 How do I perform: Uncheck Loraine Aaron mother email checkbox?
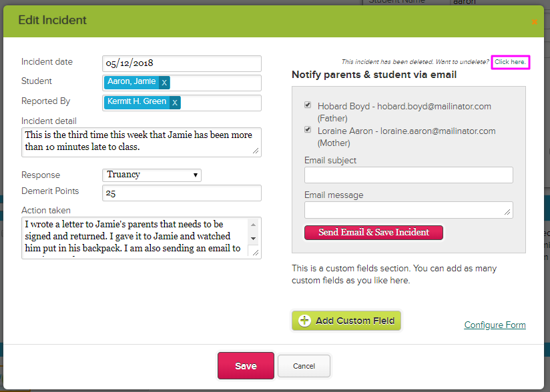(308, 129)
